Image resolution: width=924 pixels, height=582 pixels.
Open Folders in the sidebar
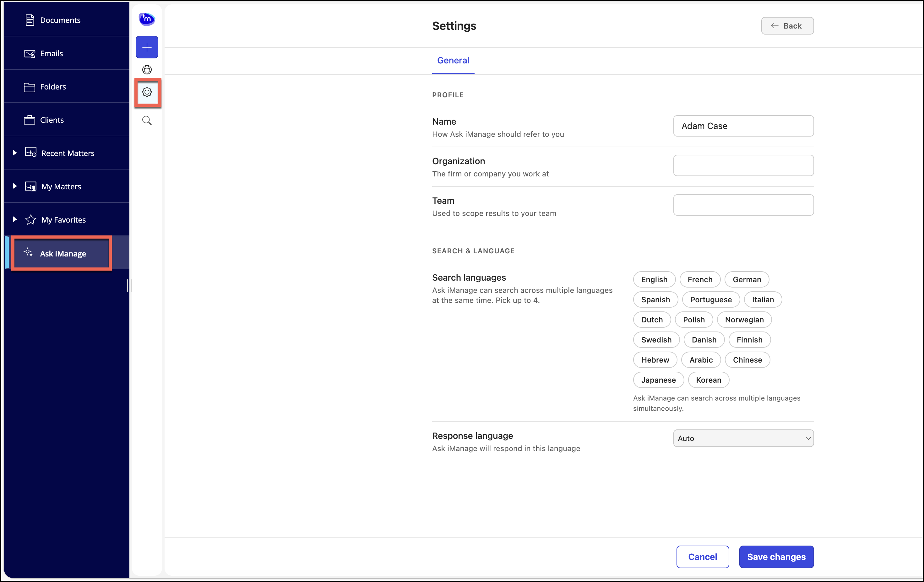point(66,87)
